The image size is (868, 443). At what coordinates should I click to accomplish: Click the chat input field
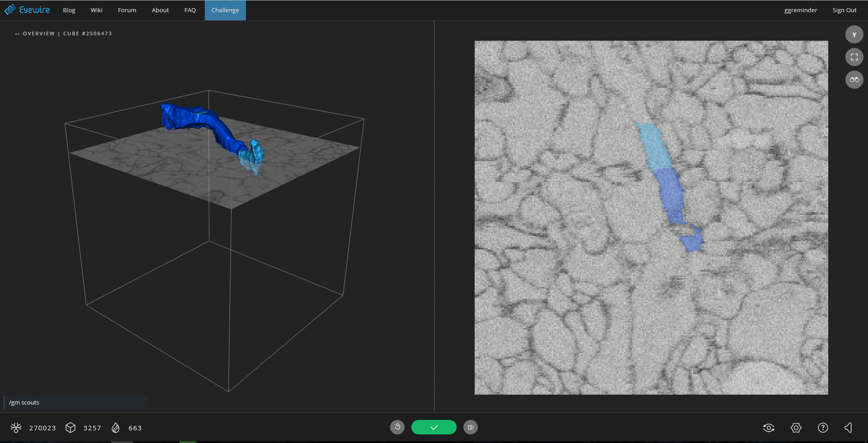tap(76, 402)
